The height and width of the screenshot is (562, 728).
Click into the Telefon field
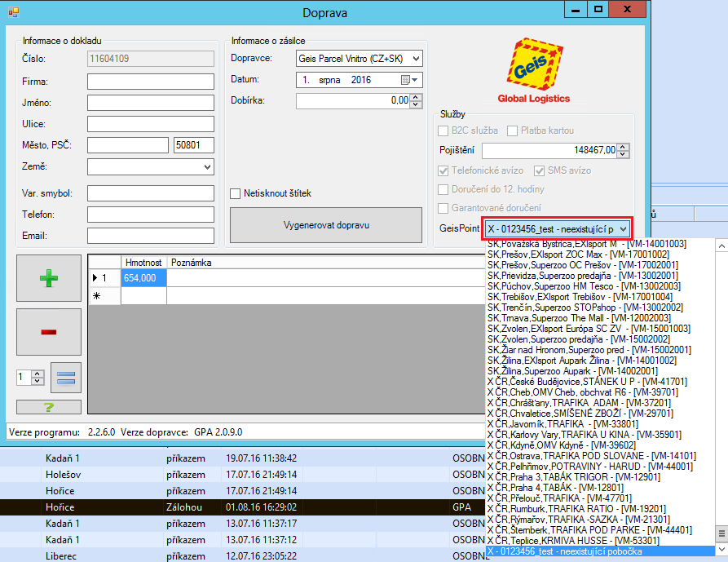151,215
